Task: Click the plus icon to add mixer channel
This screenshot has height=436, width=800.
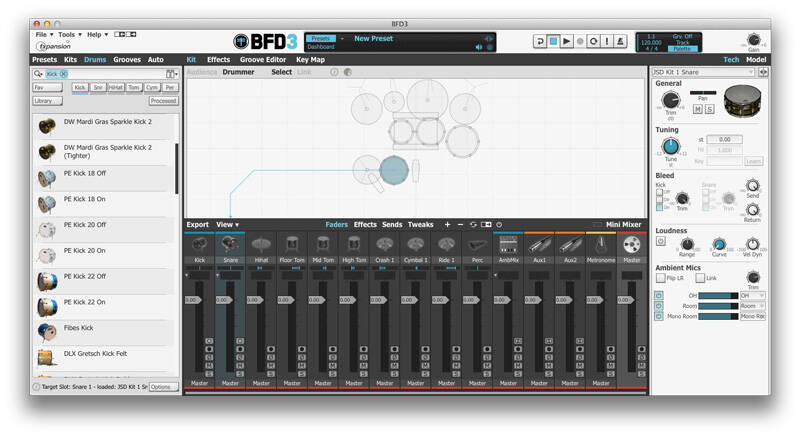Action: coord(447,224)
